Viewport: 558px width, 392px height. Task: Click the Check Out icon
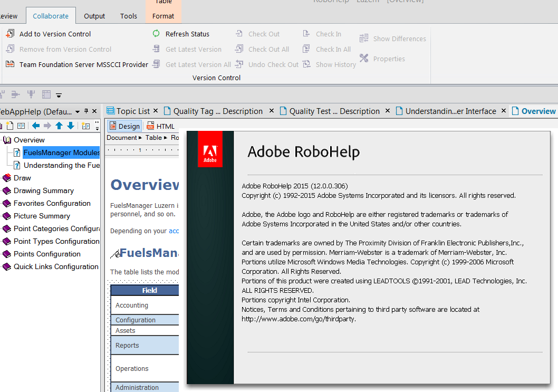(239, 33)
